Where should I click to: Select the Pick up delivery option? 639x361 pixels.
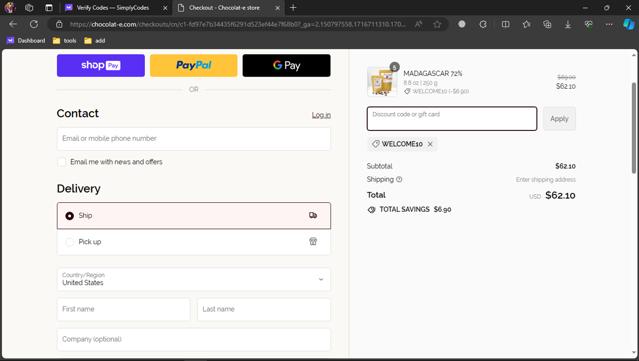tap(194, 242)
